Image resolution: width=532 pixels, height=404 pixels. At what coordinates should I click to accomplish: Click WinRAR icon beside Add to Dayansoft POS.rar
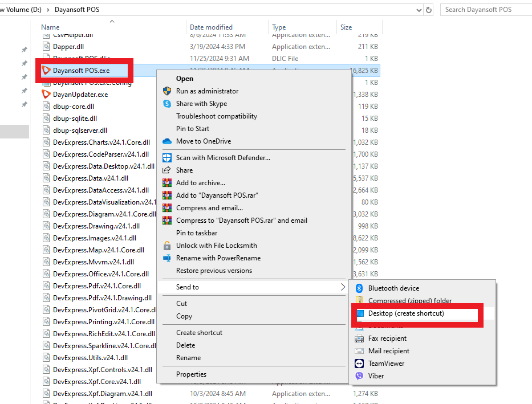pos(167,195)
